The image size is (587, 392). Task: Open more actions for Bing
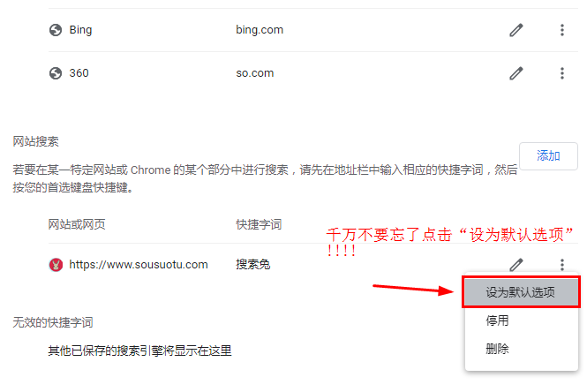(562, 30)
